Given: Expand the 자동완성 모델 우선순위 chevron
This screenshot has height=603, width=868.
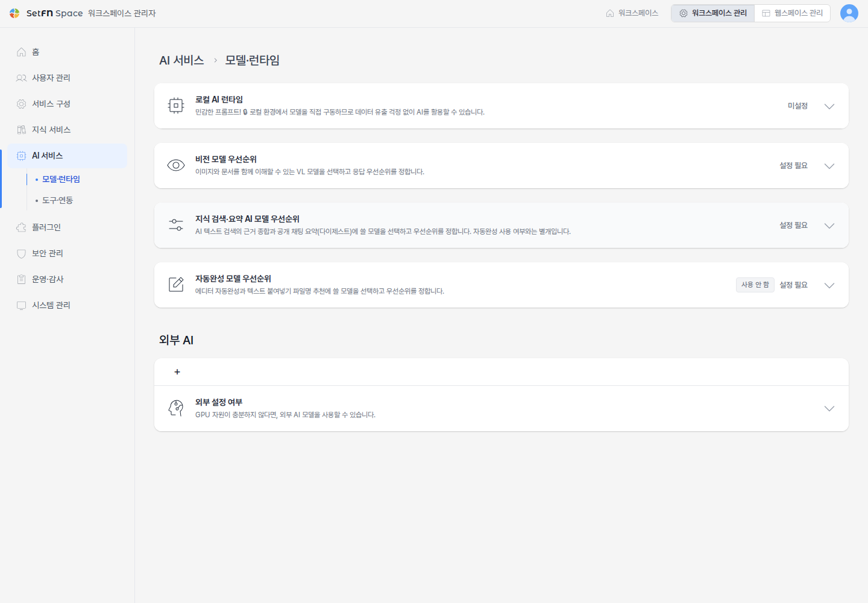Looking at the screenshot, I should click(829, 285).
